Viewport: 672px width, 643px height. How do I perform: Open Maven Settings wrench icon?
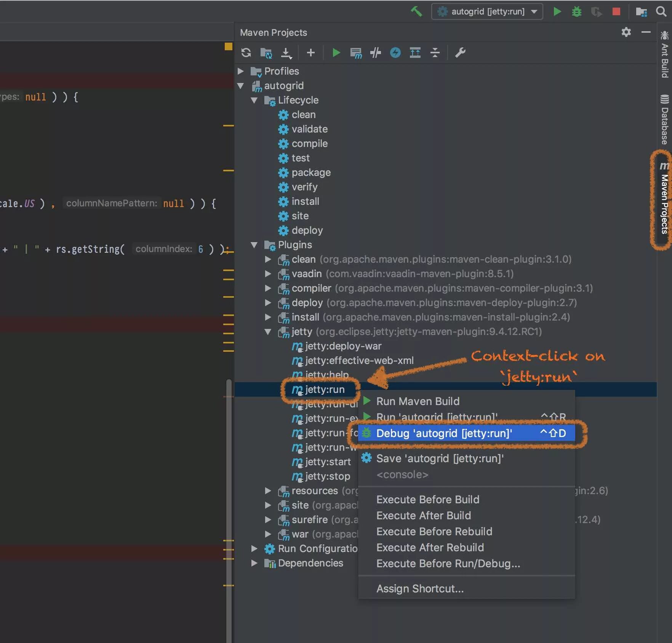[460, 53]
